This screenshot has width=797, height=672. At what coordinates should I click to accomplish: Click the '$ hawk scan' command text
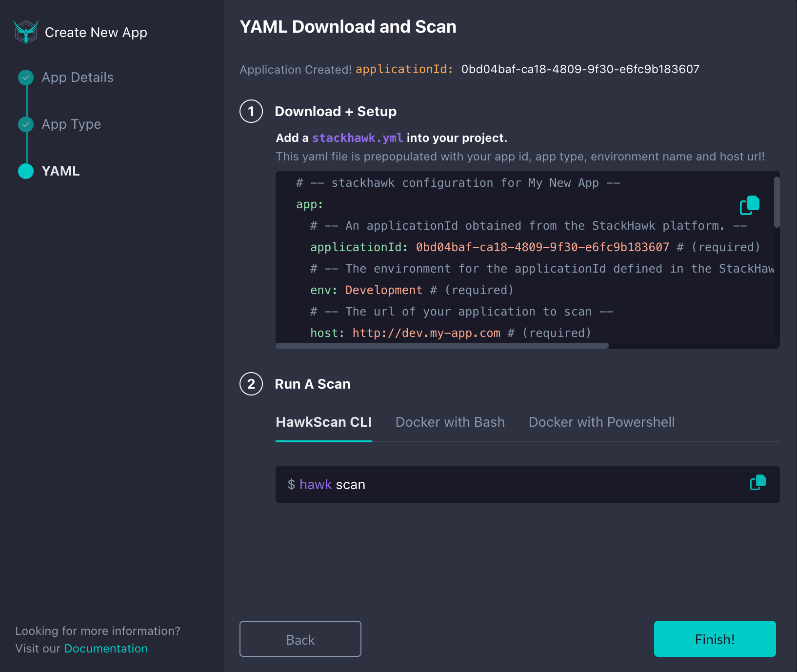click(326, 484)
